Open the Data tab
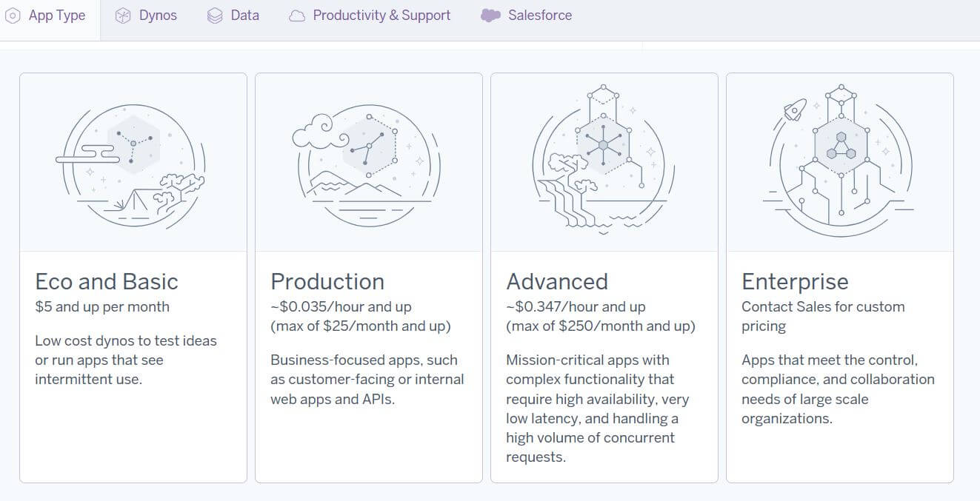980x501 pixels. [233, 14]
